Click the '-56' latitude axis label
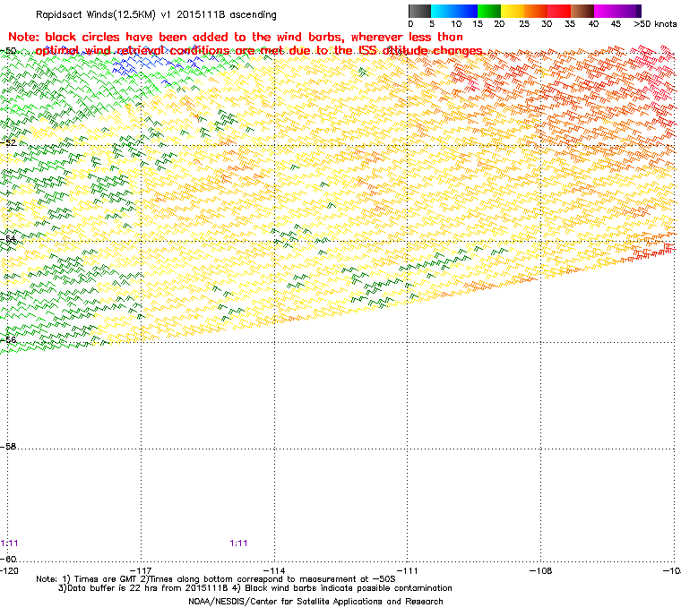 [x=9, y=340]
